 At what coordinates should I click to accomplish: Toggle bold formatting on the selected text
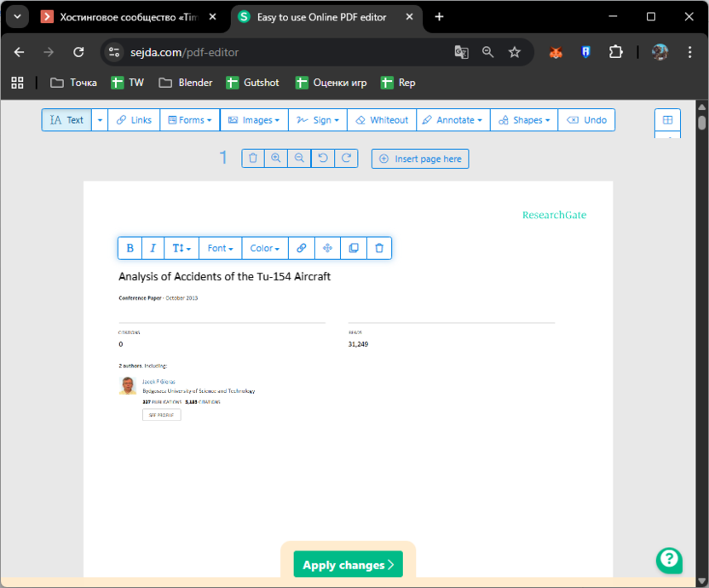pyautogui.click(x=130, y=248)
